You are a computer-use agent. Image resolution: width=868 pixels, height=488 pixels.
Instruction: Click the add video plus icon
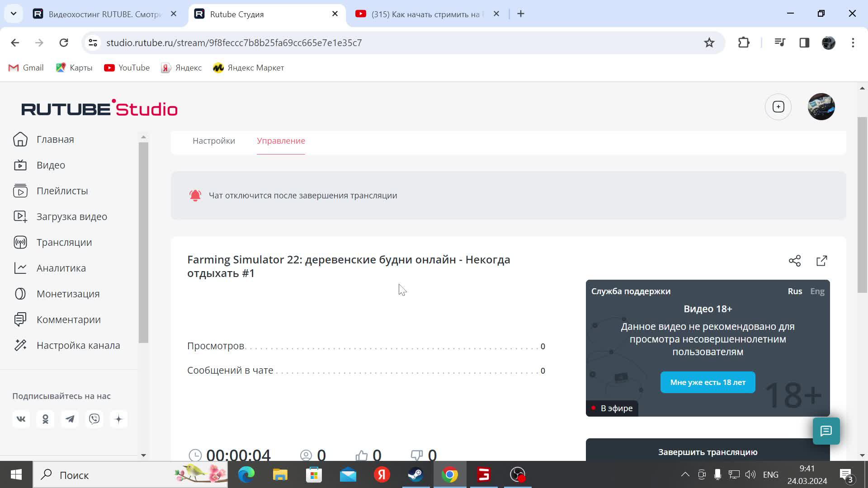point(778,107)
